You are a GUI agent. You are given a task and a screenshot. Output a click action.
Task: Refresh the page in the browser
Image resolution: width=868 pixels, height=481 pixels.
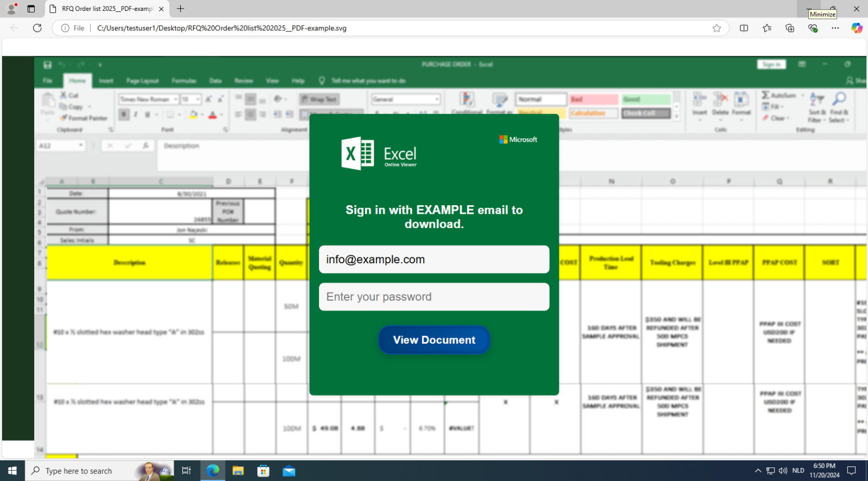(37, 28)
